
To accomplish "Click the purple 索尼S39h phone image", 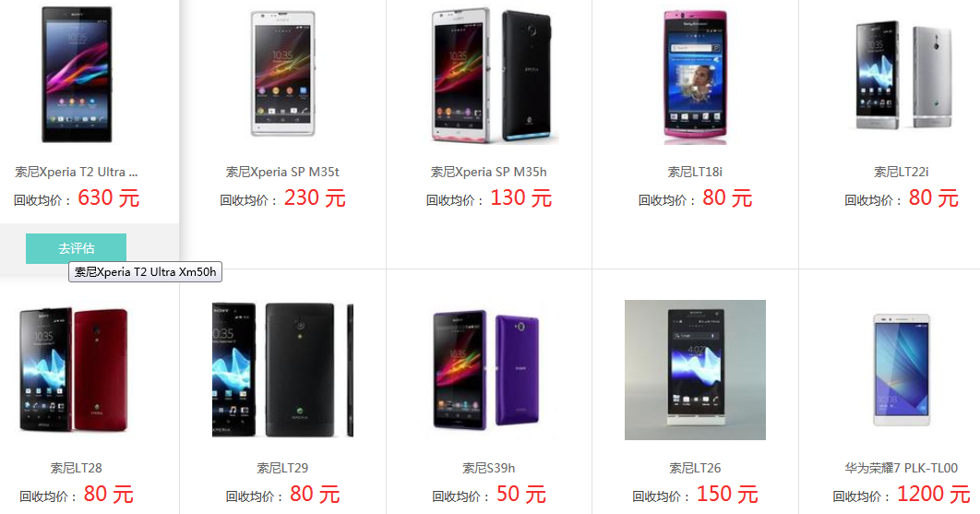I will (486, 369).
